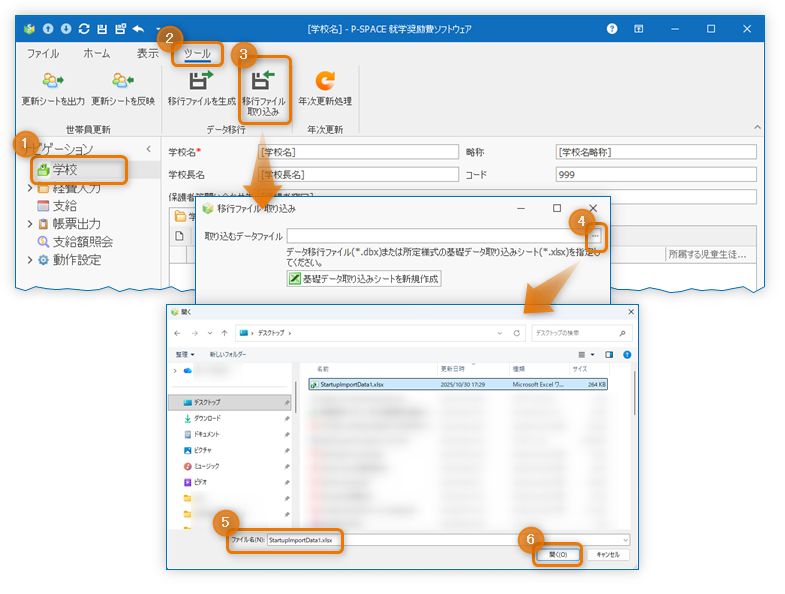This screenshot has width=785, height=594.
Task: Expand the 帳票出力 navigation node
Action: click(x=30, y=224)
